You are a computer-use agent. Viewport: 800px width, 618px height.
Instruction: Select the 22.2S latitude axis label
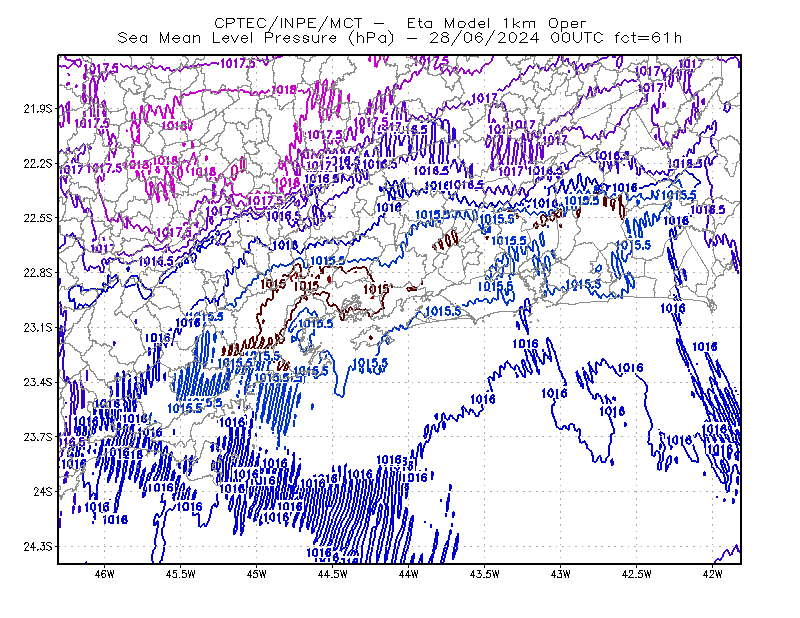pyautogui.click(x=37, y=163)
